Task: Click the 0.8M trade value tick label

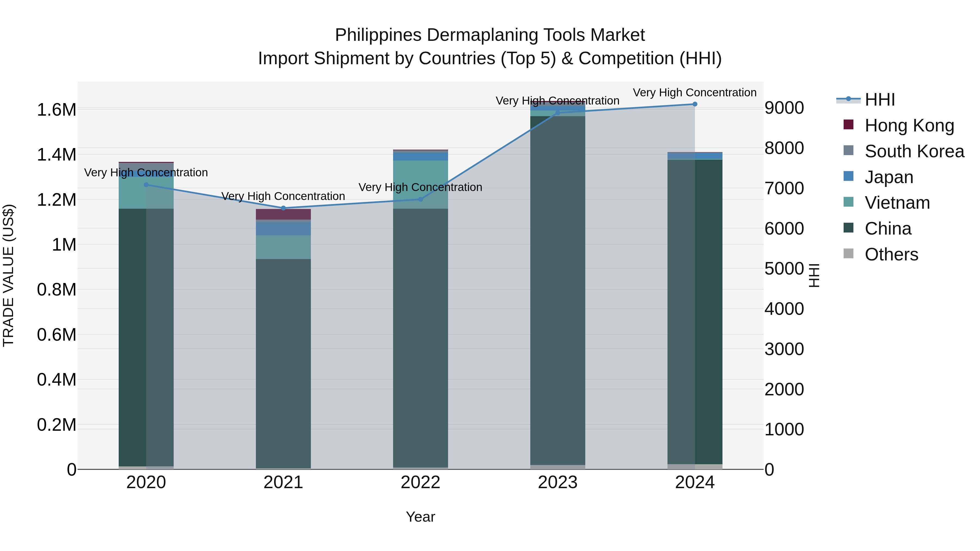Action: [57, 290]
